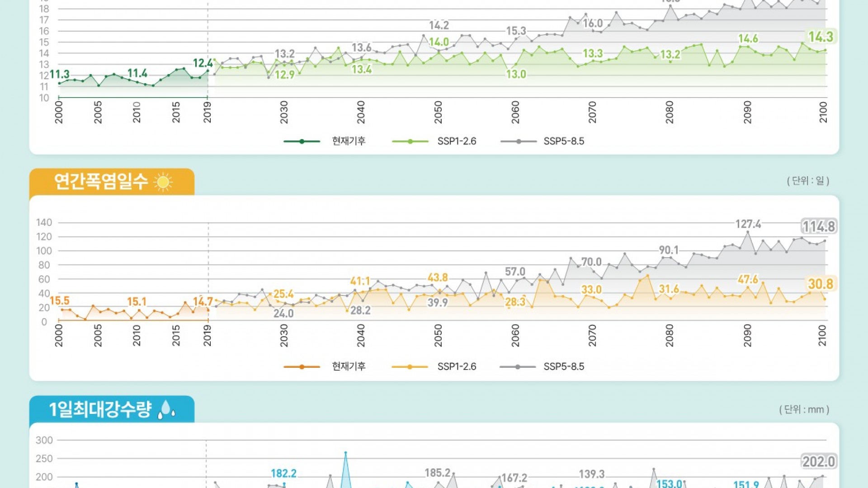Click the orange 현재기후 legend marker
Image resolution: width=868 pixels, height=488 pixels.
click(302, 367)
